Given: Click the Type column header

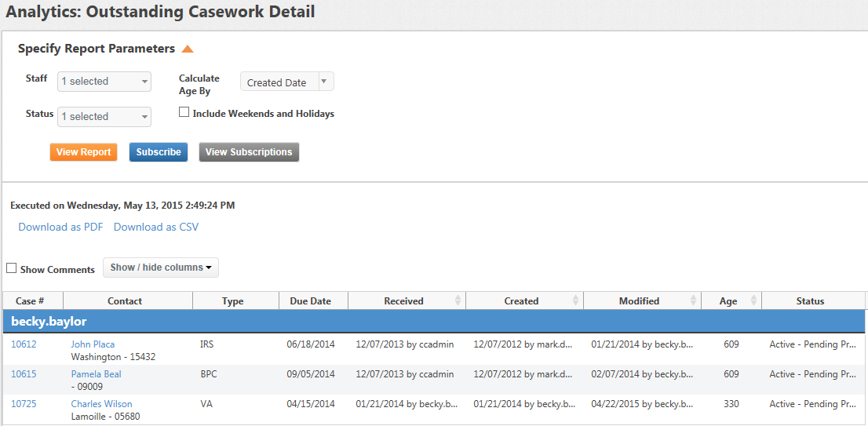Looking at the screenshot, I should 235,301.
